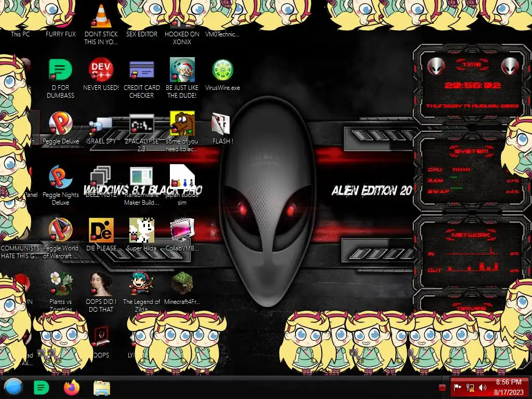Select the 'This PC' desktop label
Screen dimensions: 532x399
20,34
